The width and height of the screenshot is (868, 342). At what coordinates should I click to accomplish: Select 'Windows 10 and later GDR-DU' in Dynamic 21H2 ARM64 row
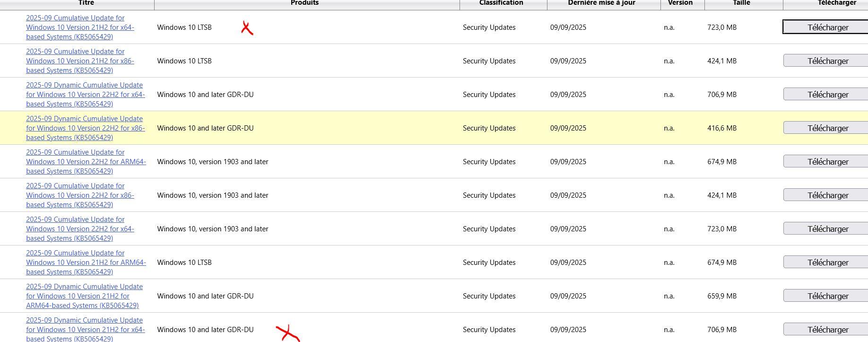(x=205, y=296)
